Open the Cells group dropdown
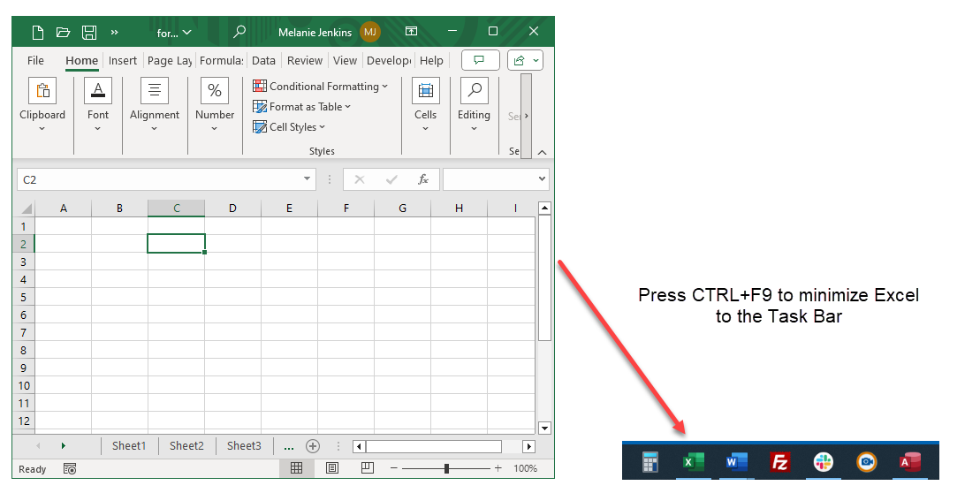The image size is (980, 493). pyautogui.click(x=425, y=105)
